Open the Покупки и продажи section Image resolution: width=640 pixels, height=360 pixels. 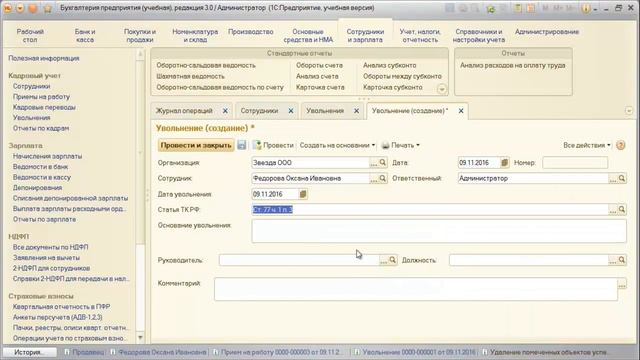140,36
